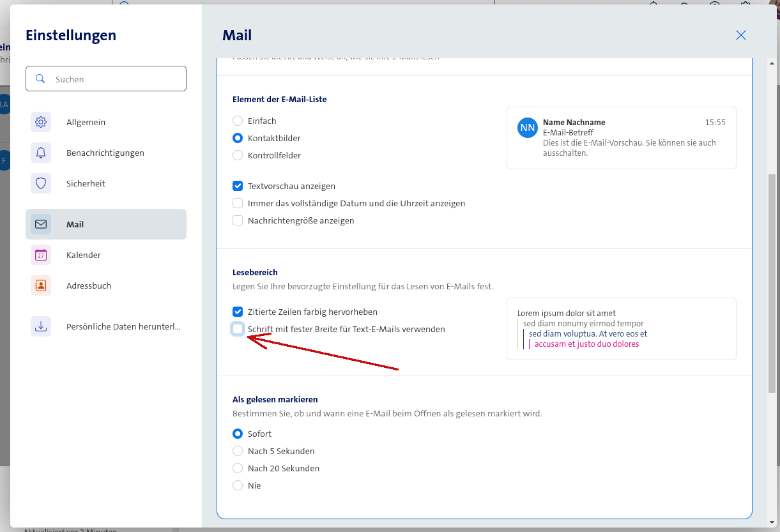The image size is (780, 532).
Task: Click the Sicherheit shield icon
Action: coord(41,183)
